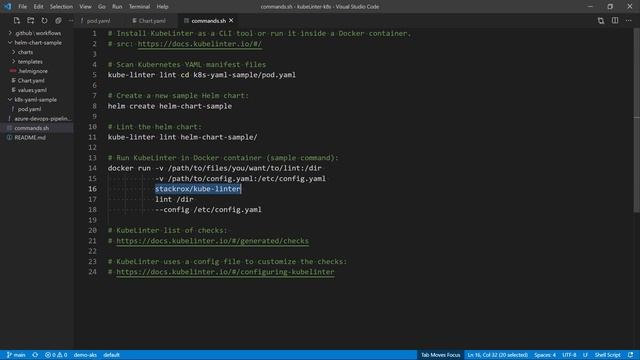
Task: Follow the docs.kubelinter.io/#/ link on line 2
Action: pos(200,44)
